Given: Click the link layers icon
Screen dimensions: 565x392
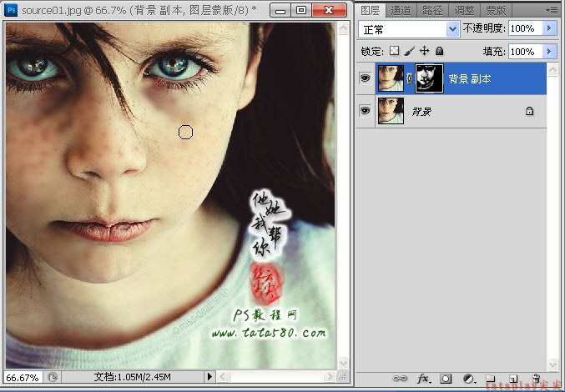Looking at the screenshot, I should (x=400, y=379).
